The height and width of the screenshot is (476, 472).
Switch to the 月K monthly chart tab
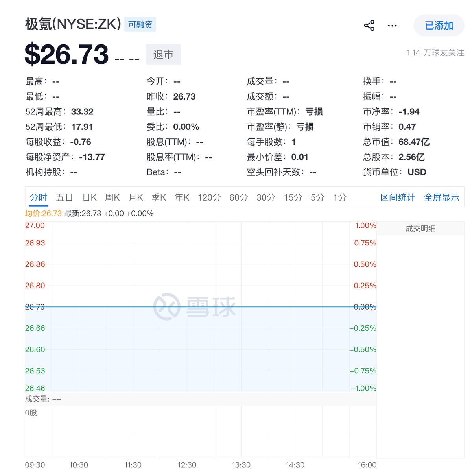tap(135, 198)
